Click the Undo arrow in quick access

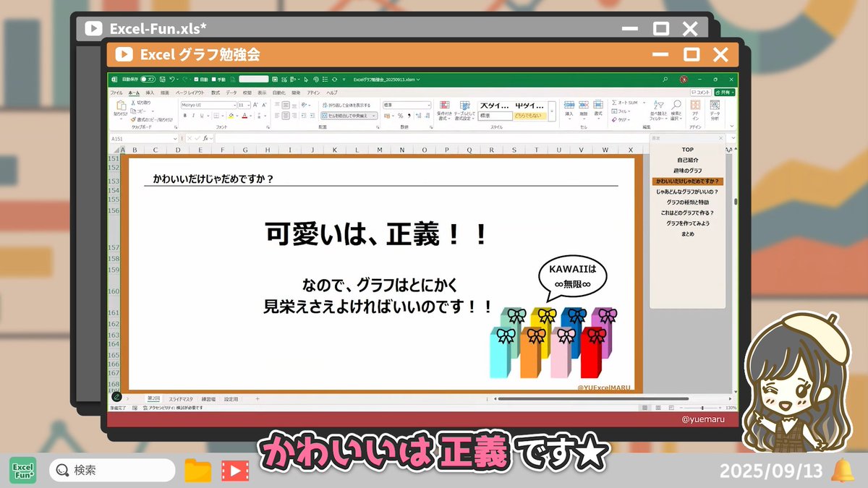point(172,79)
